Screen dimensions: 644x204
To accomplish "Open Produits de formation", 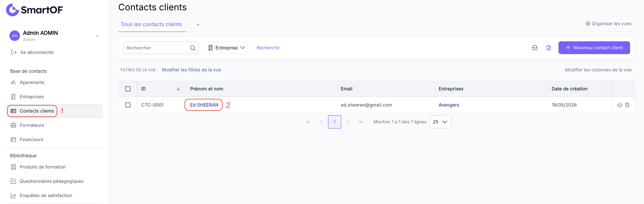I will pos(43,167).
